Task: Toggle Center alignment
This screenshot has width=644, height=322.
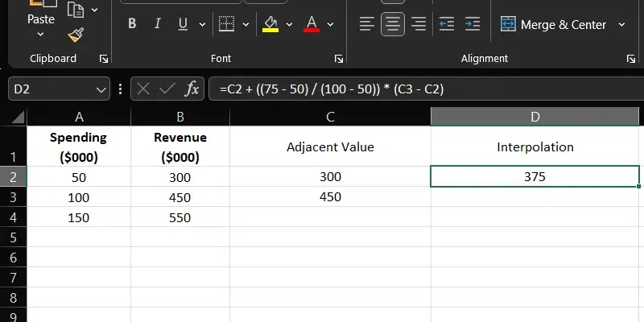Action: [393, 24]
